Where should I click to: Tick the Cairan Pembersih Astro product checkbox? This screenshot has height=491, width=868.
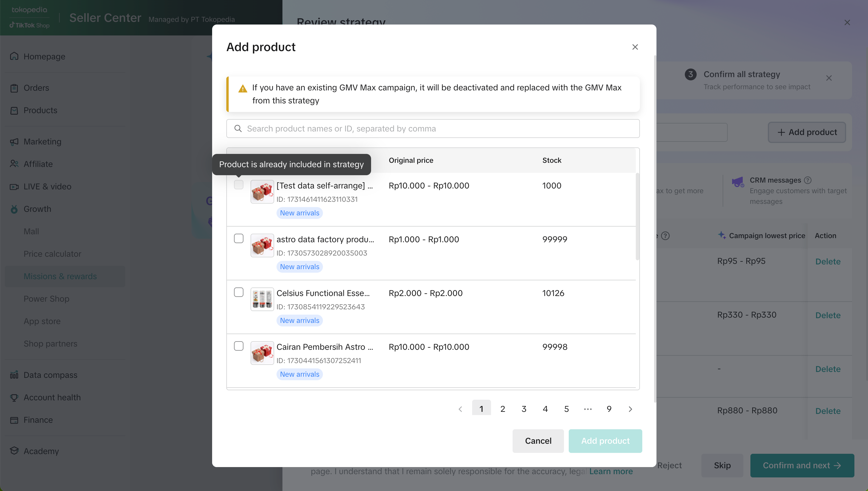[x=238, y=346]
